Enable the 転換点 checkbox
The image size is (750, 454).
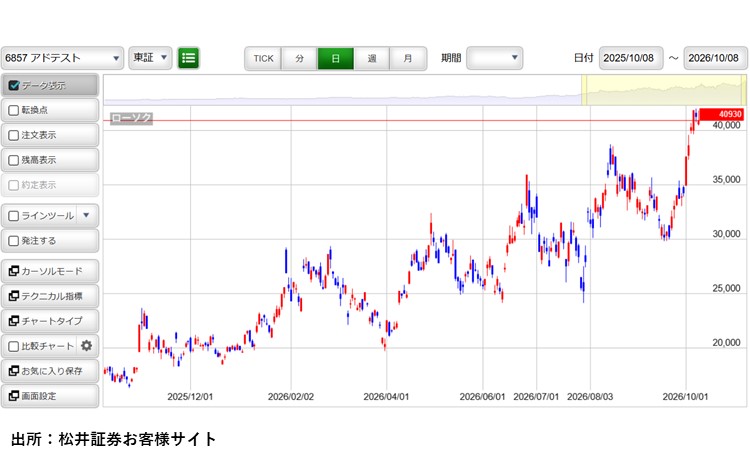pyautogui.click(x=14, y=111)
